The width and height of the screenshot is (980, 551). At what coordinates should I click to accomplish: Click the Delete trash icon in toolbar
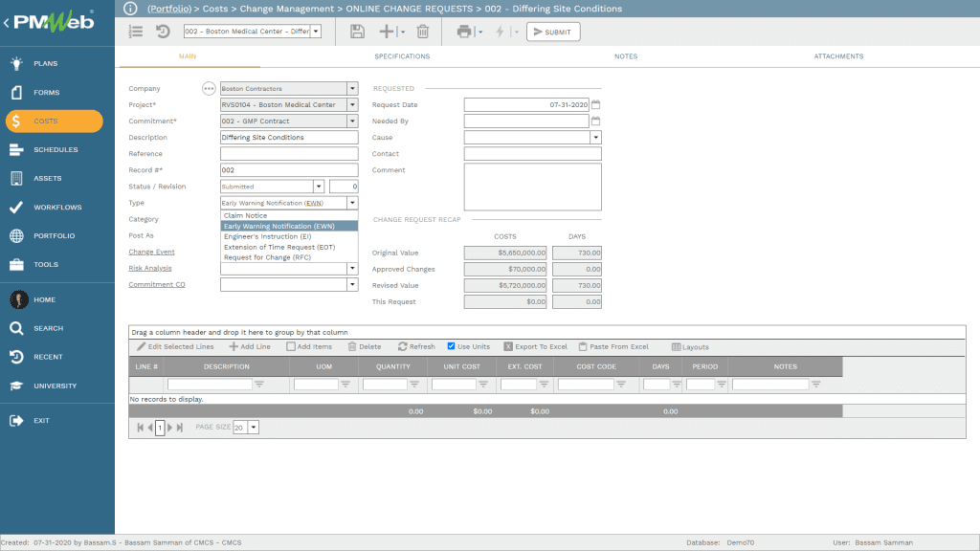(422, 32)
